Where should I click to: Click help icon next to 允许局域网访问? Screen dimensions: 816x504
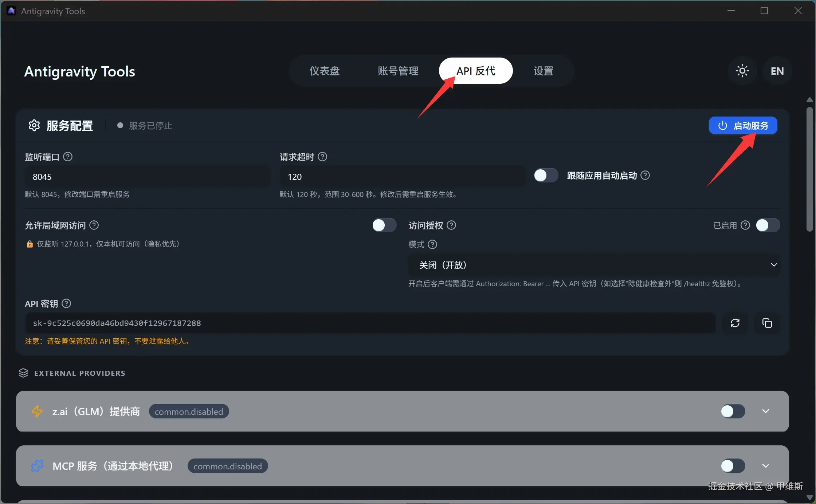click(x=94, y=225)
